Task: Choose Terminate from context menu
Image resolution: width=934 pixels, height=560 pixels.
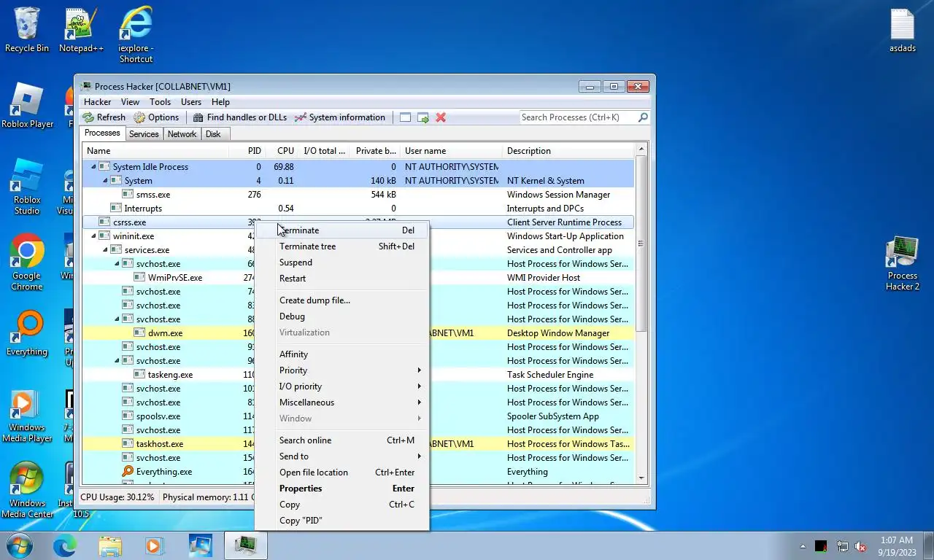Action: pos(341,230)
